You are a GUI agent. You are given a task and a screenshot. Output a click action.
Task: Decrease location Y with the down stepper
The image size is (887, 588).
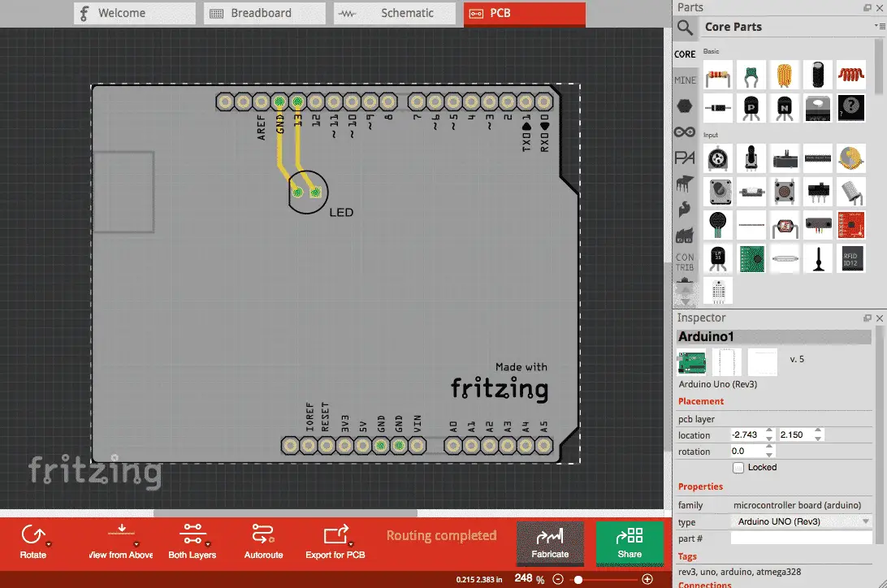tap(818, 439)
